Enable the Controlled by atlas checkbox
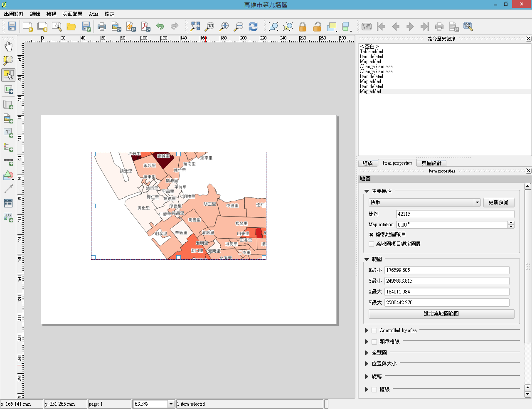Screen dimensions: 532x409 pos(374,330)
